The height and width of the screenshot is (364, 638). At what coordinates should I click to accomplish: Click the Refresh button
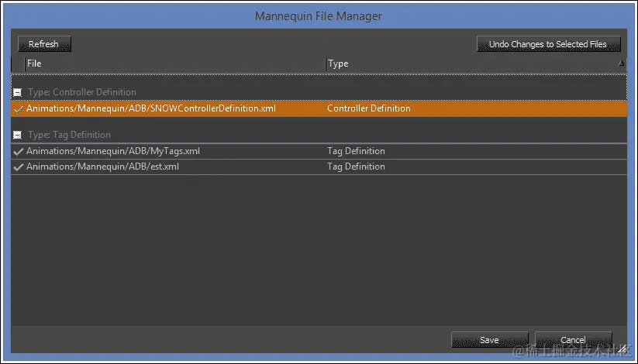click(x=44, y=44)
